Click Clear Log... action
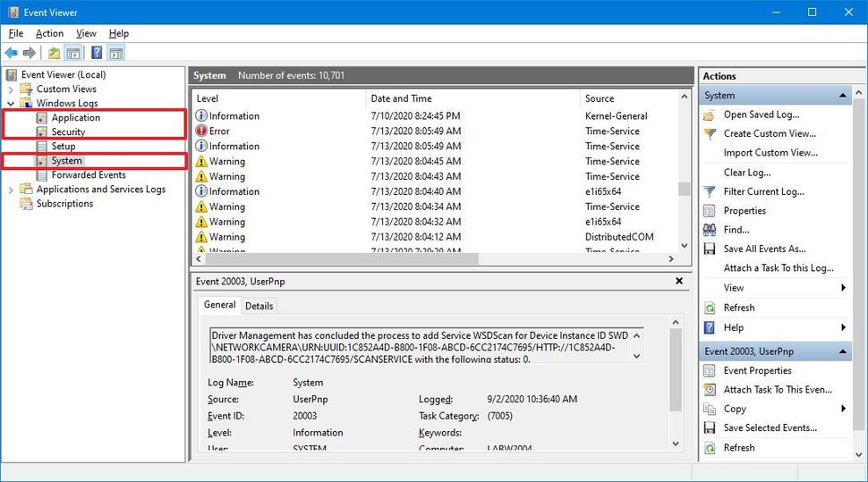The width and height of the screenshot is (868, 482). pos(747,173)
